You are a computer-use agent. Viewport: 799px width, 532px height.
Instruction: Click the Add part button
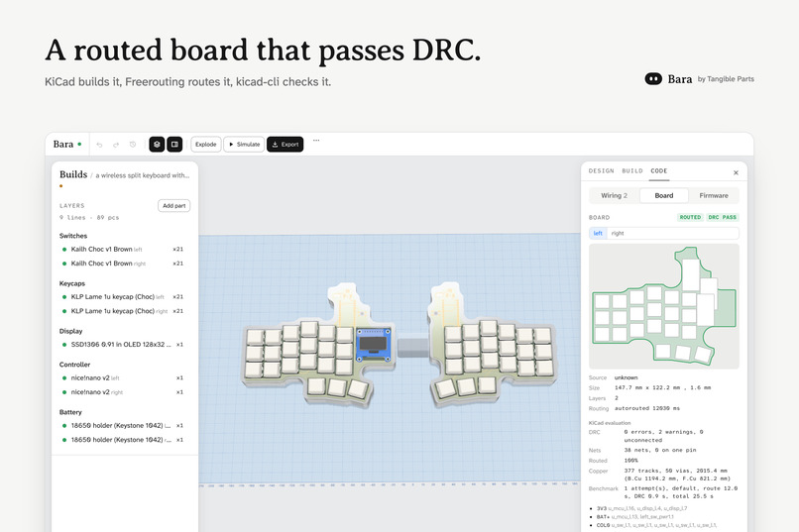(173, 206)
